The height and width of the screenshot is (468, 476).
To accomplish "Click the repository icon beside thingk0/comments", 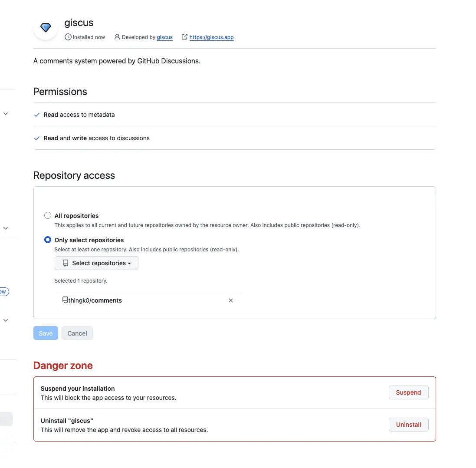I will [65, 300].
